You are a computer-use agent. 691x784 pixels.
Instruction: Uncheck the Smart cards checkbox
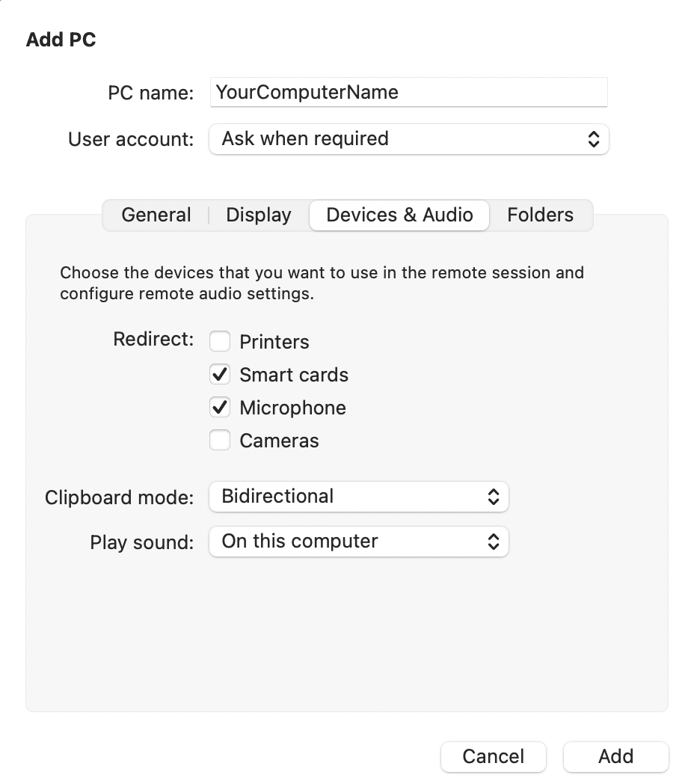220,375
